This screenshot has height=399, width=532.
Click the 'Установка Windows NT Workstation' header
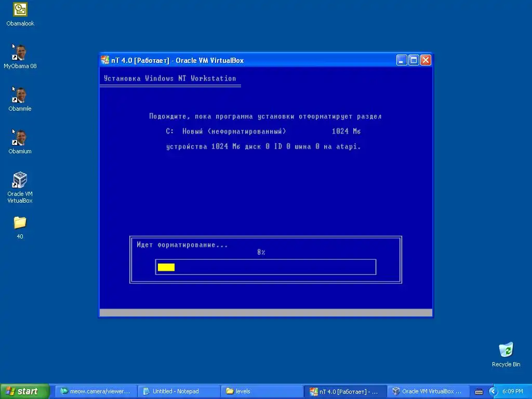click(x=170, y=78)
